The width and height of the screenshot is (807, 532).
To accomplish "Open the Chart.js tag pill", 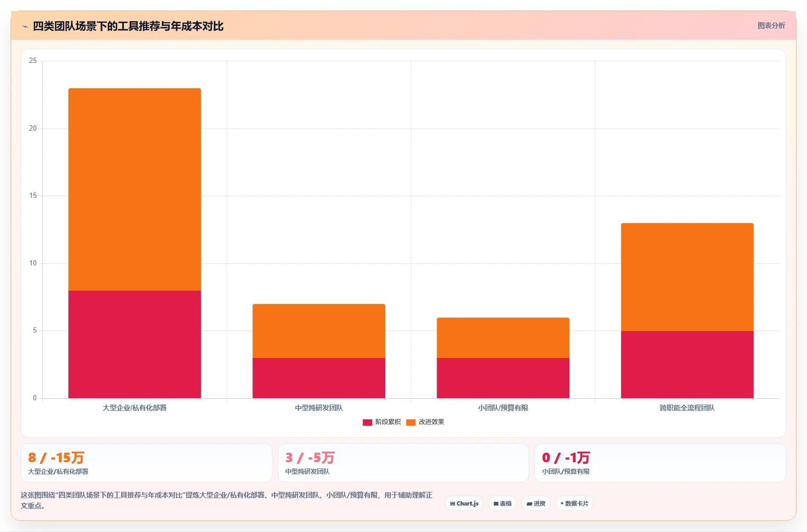I will [x=464, y=503].
